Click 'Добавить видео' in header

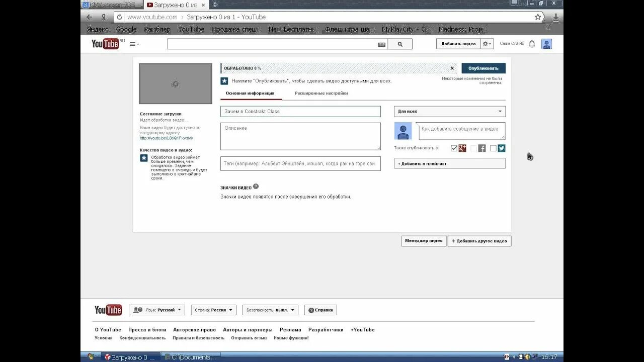click(458, 44)
